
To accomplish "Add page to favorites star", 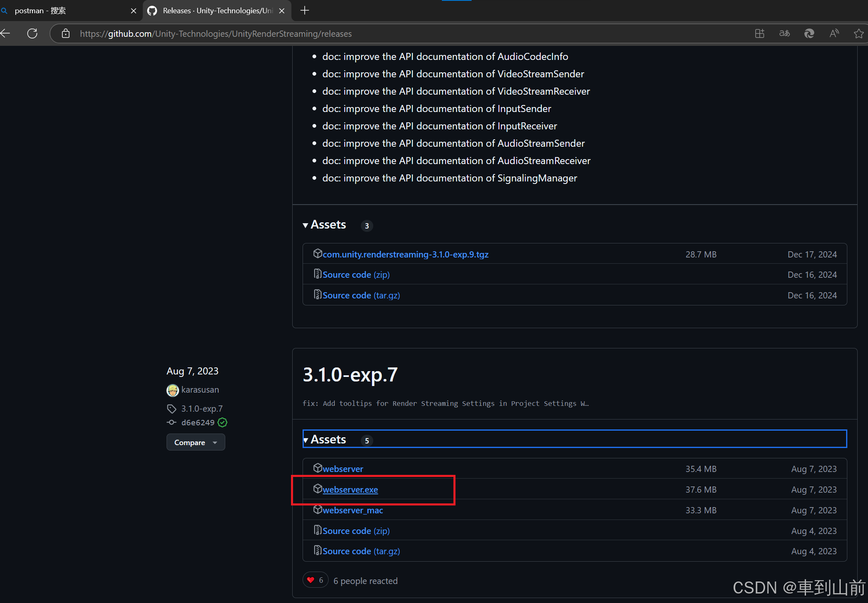I will (x=858, y=33).
